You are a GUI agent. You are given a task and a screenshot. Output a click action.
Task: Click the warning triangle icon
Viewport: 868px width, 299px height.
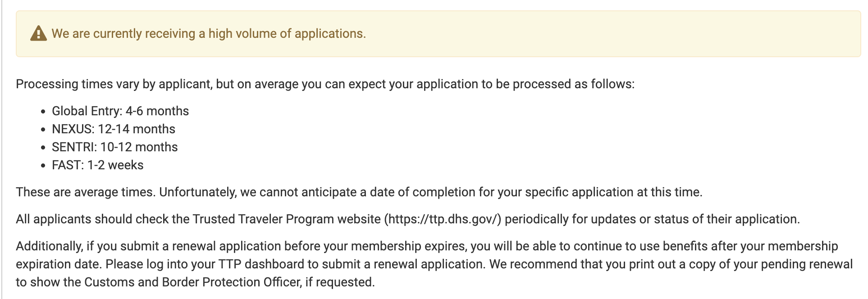pos(38,34)
